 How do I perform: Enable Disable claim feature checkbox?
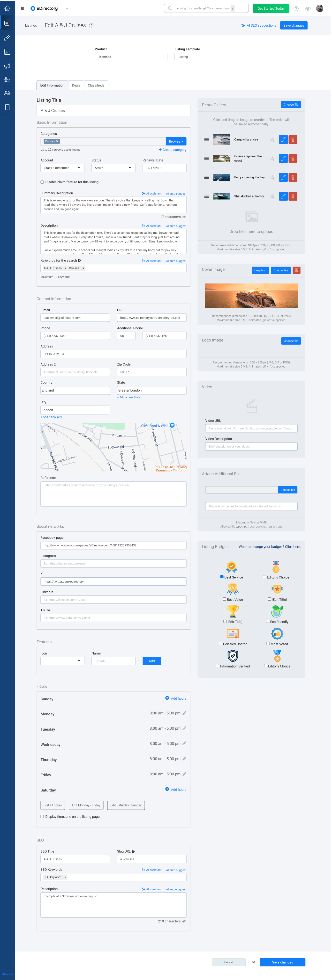[42, 182]
